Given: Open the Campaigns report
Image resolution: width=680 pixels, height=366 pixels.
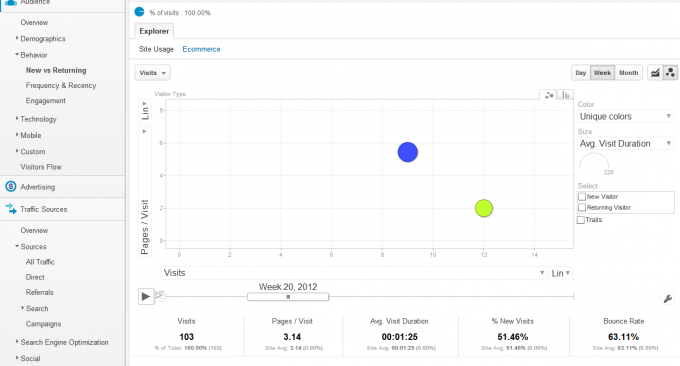Looking at the screenshot, I should coord(43,324).
